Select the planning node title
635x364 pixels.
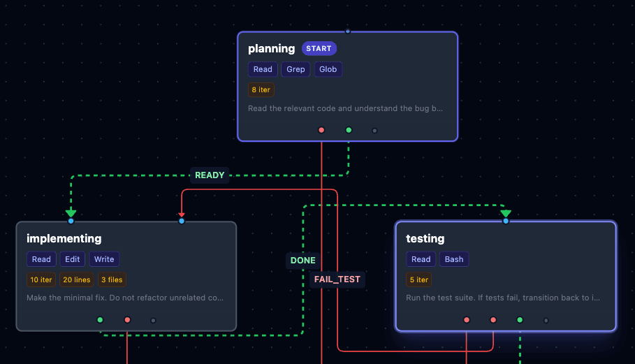tap(271, 49)
